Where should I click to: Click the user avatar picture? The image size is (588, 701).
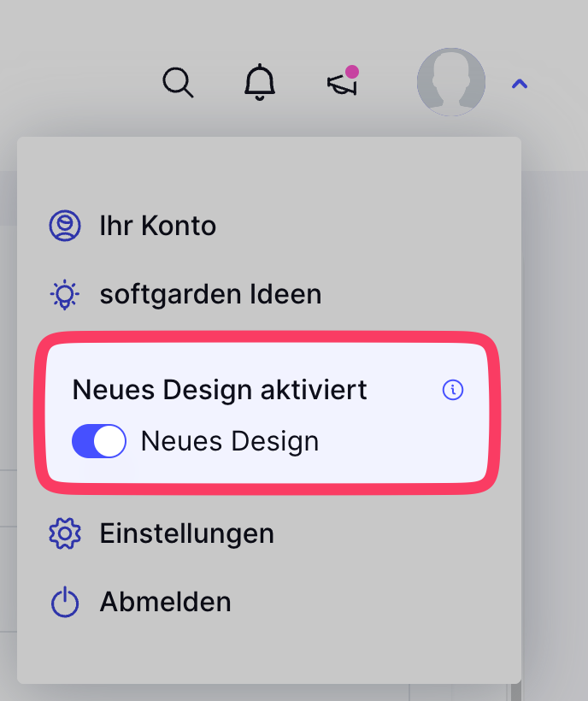[451, 82]
